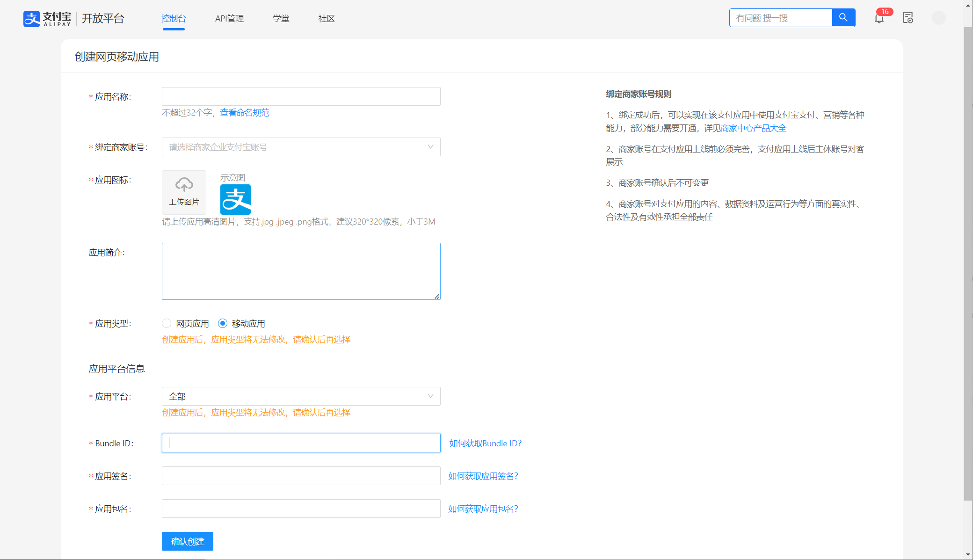This screenshot has height=560, width=973.
Task: Click the 示意图 label
Action: pyautogui.click(x=232, y=177)
